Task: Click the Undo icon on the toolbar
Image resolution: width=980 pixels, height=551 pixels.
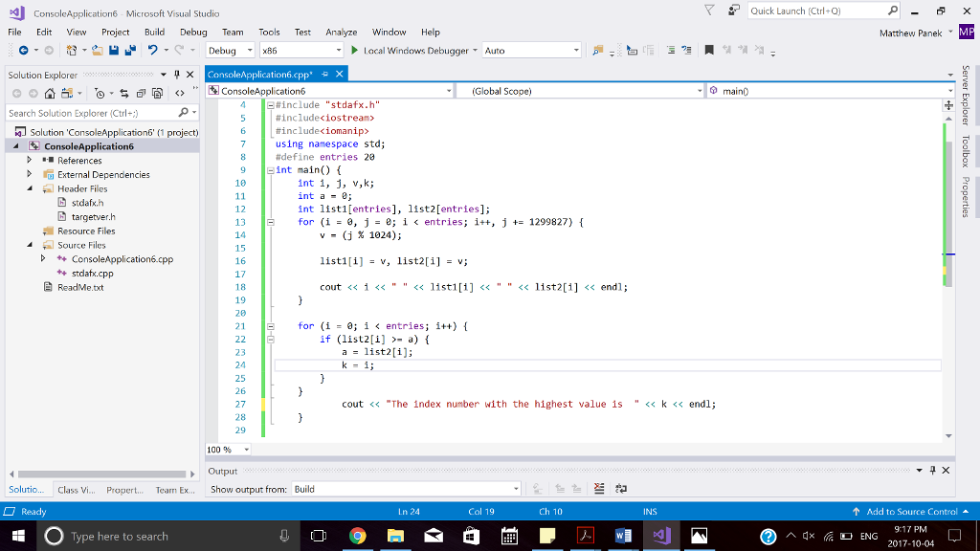Action: (153, 49)
